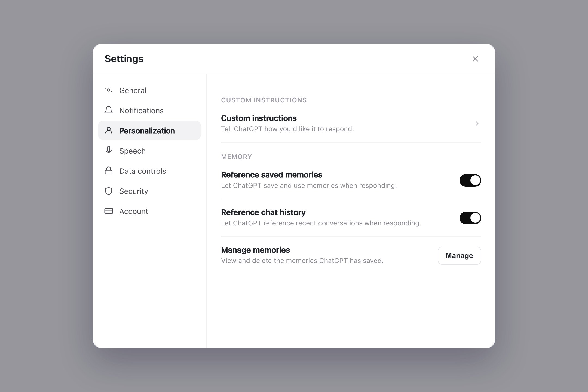Click the Personalization person icon
The width and height of the screenshot is (588, 392).
[109, 130]
